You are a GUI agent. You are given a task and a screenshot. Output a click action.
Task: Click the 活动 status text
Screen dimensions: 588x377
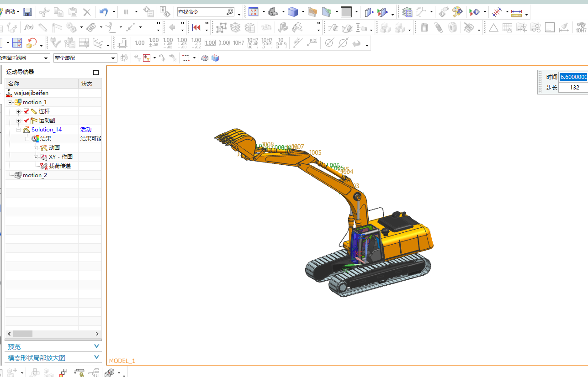[86, 130]
